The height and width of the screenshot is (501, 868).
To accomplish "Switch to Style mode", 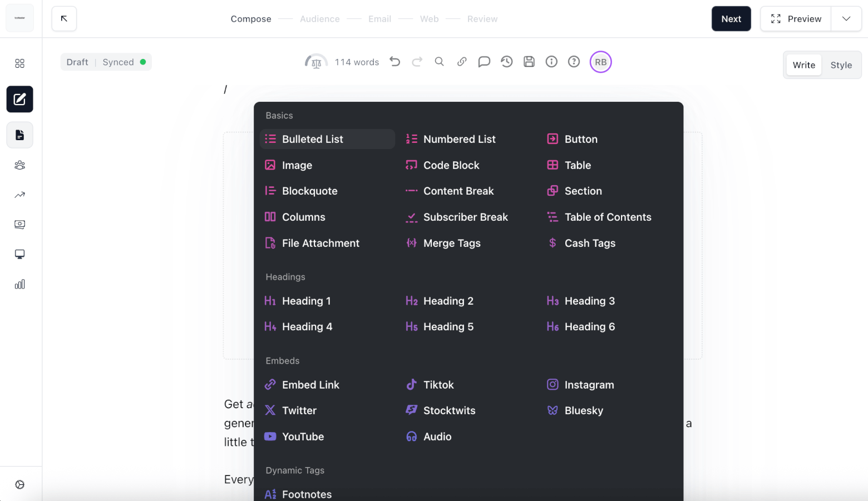I will click(x=841, y=65).
